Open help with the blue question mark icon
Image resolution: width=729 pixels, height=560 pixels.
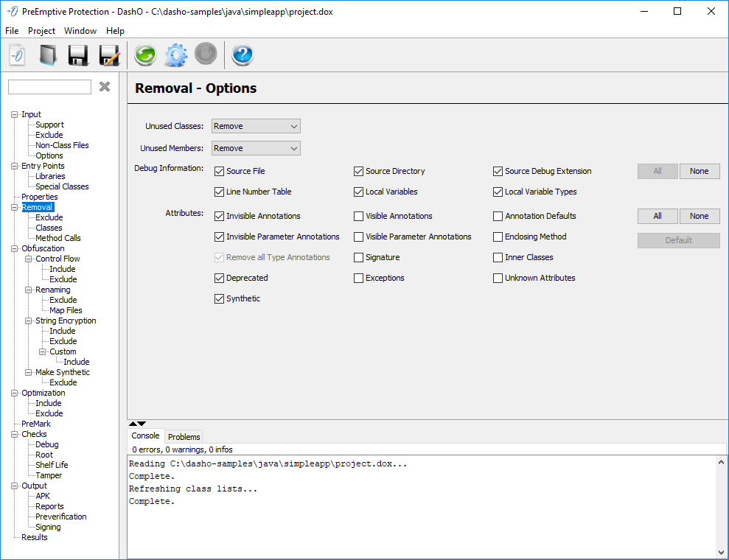pos(243,55)
